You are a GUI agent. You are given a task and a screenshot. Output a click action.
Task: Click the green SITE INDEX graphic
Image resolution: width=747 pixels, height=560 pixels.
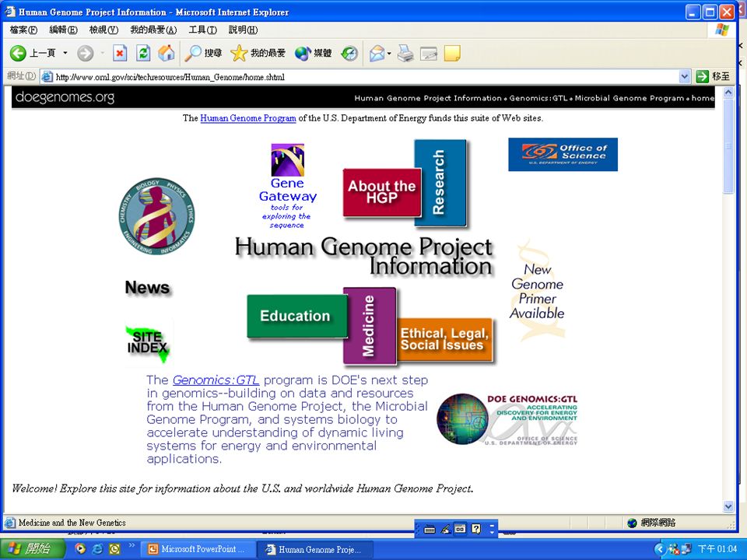[148, 343]
